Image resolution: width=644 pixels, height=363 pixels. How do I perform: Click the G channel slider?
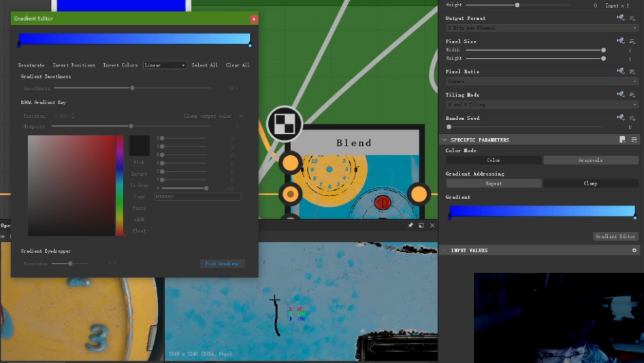coord(184,146)
